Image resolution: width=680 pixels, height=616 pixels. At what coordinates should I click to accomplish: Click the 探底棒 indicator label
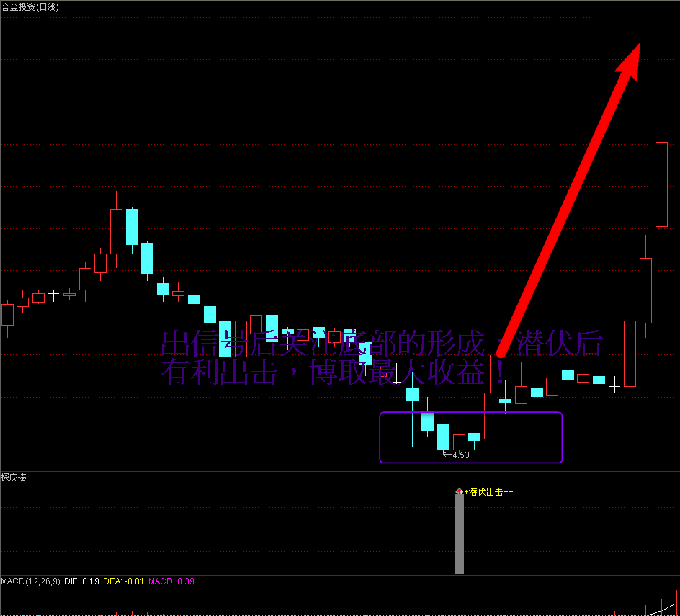point(14,478)
